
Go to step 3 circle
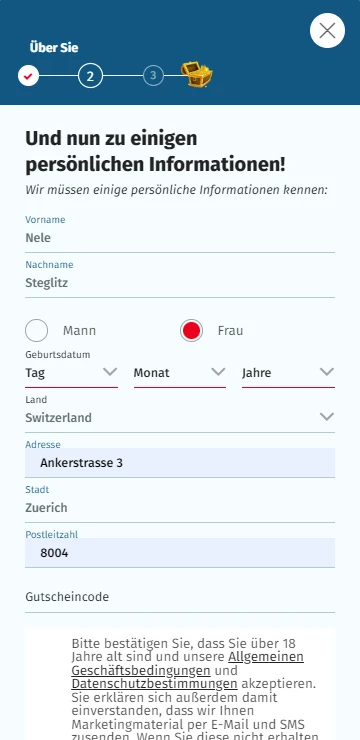pos(153,76)
